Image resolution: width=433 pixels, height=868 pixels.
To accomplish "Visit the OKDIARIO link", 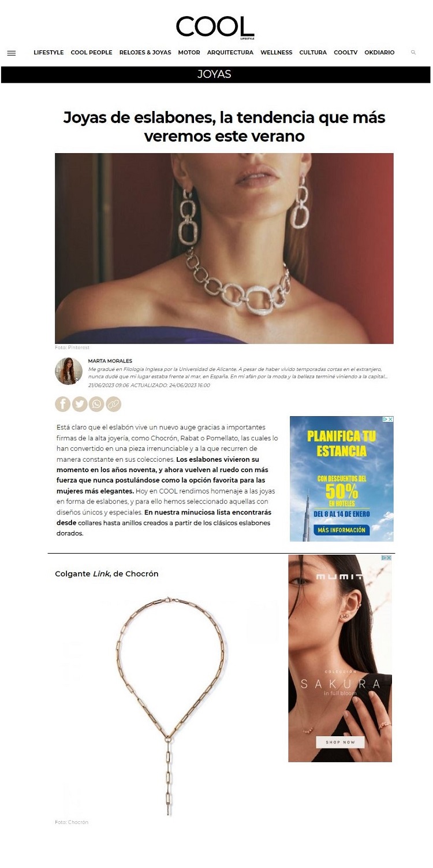I will [x=379, y=53].
